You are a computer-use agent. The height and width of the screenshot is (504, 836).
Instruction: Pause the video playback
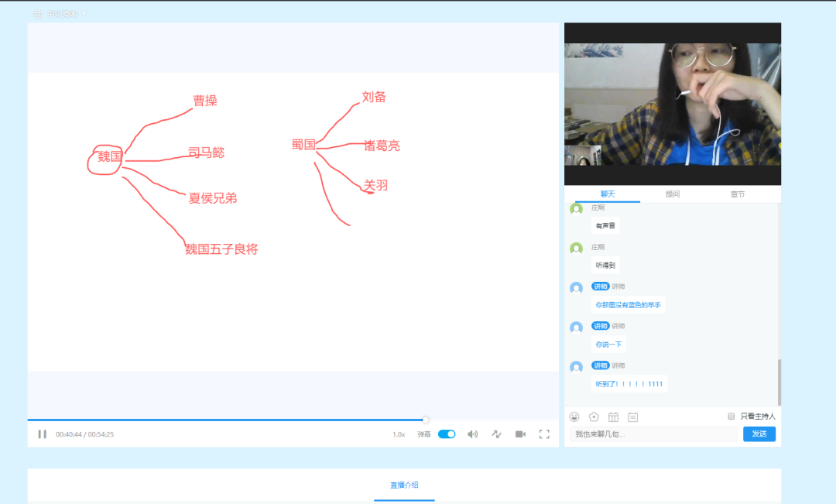[42, 434]
